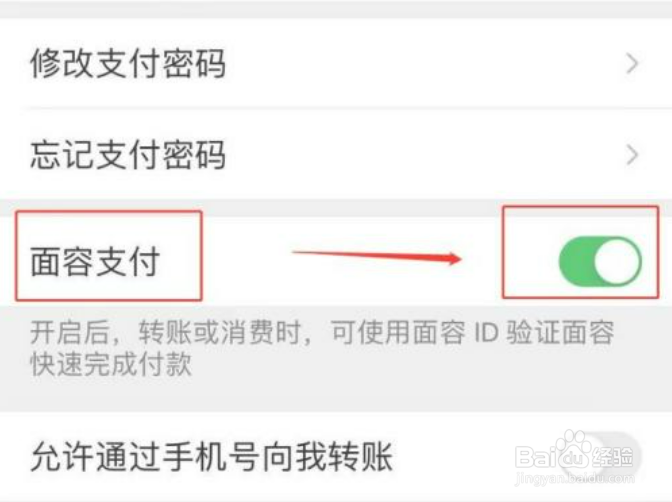The image size is (672, 502).
Task: Open the jingyan.baidu.com watermark link
Action: click(574, 479)
